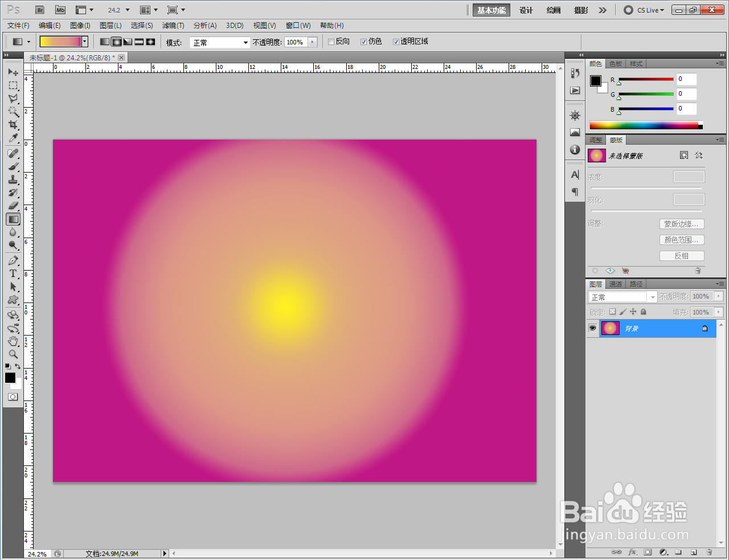Select the Polygonal Lasso tool
The width and height of the screenshot is (729, 560).
(x=13, y=99)
